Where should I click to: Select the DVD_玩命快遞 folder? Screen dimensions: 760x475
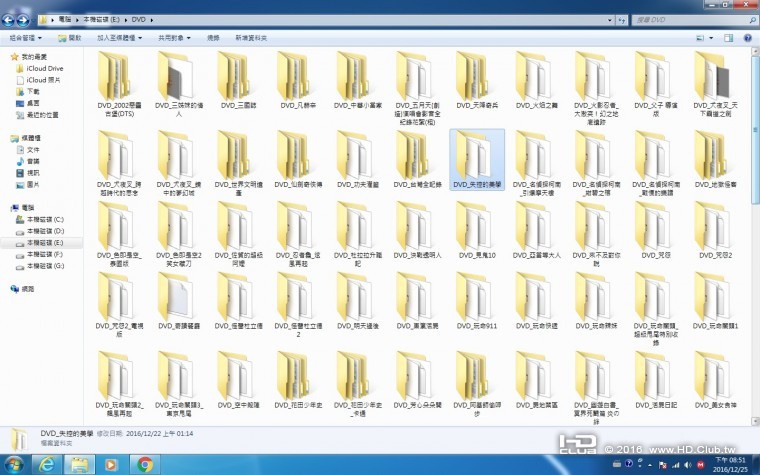(x=537, y=301)
